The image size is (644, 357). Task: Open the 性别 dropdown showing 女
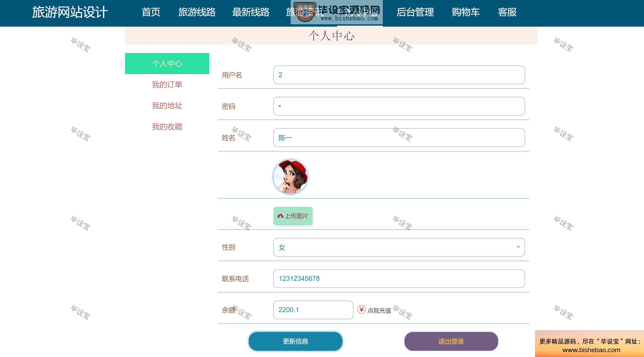pos(399,247)
